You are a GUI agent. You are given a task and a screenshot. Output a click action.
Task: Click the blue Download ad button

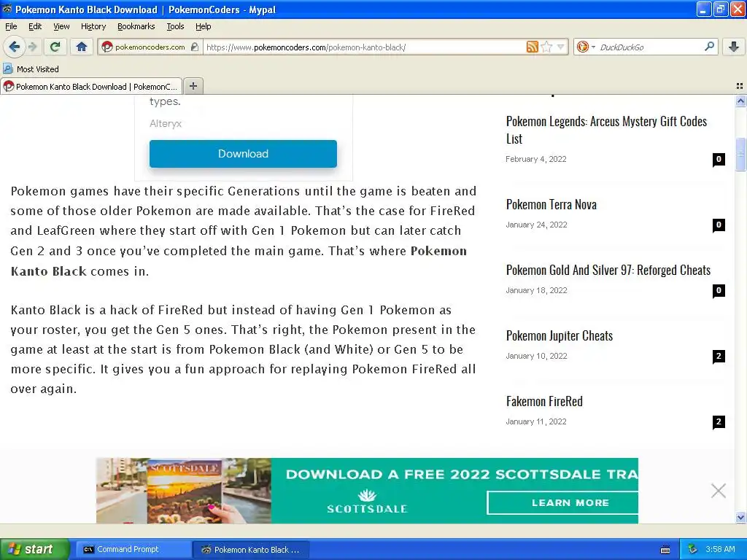[243, 153]
